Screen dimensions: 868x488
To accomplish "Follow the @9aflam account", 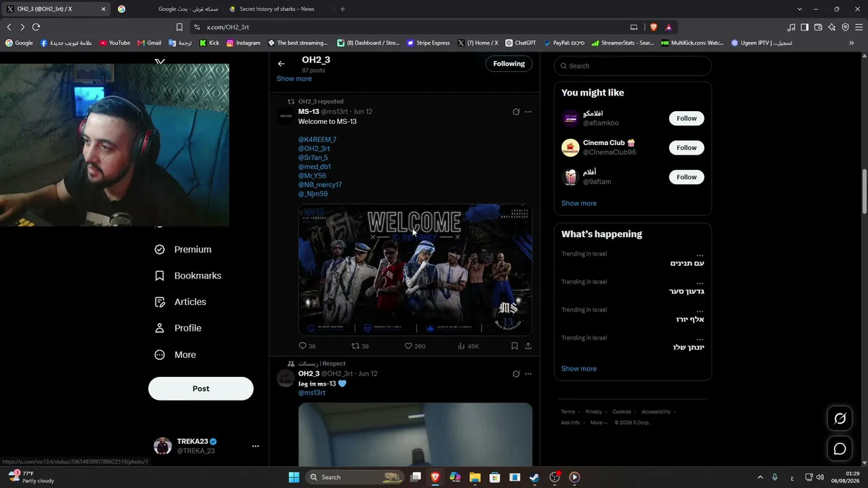I will (x=686, y=178).
